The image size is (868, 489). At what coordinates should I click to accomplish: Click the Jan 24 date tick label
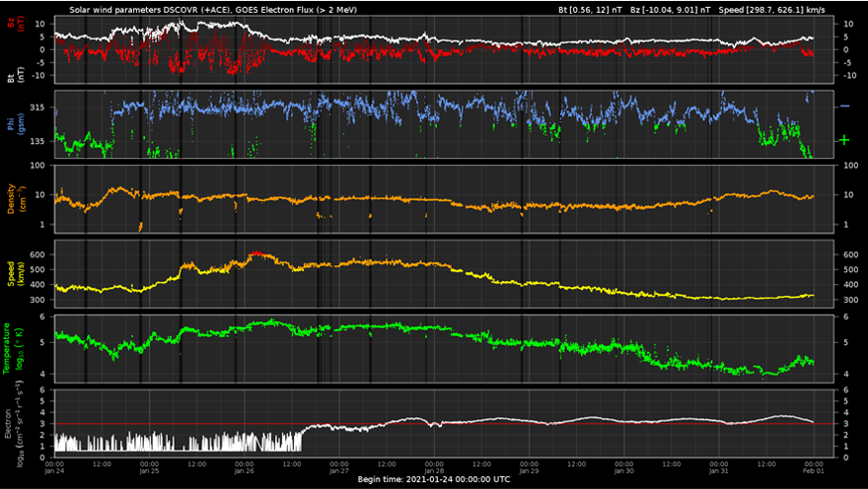point(54,470)
